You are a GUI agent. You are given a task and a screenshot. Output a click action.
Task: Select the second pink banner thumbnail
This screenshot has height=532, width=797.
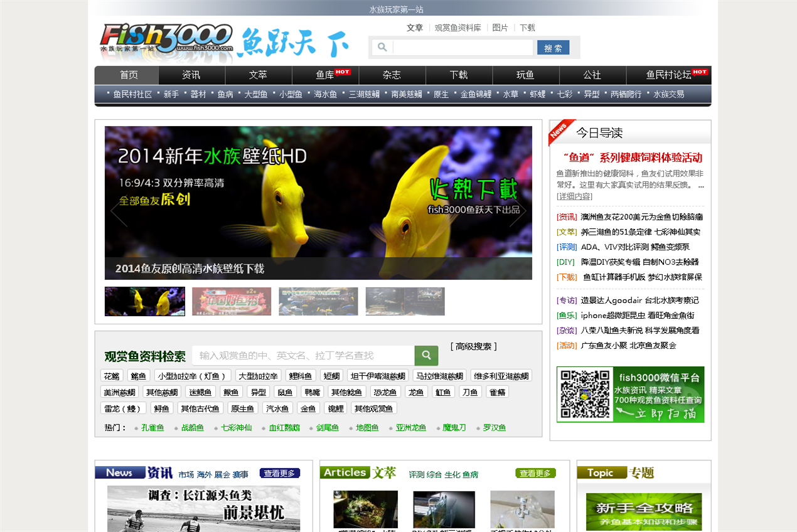tap(232, 301)
